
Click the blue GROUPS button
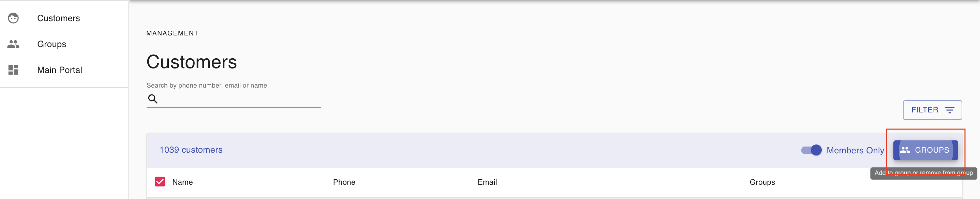coord(925,150)
